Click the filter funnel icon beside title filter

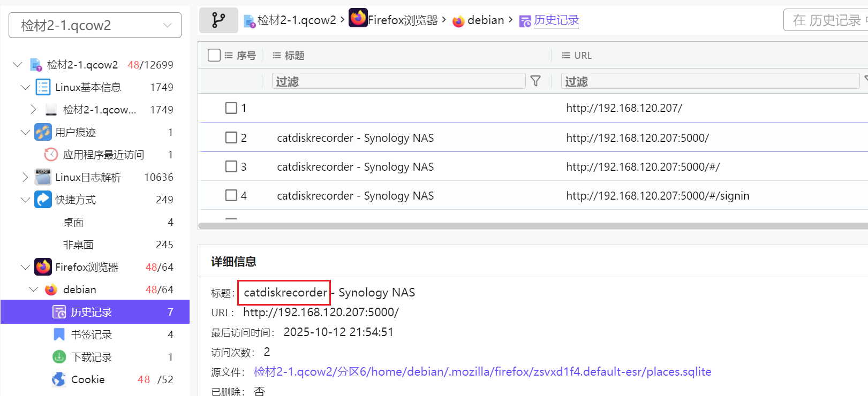click(535, 81)
